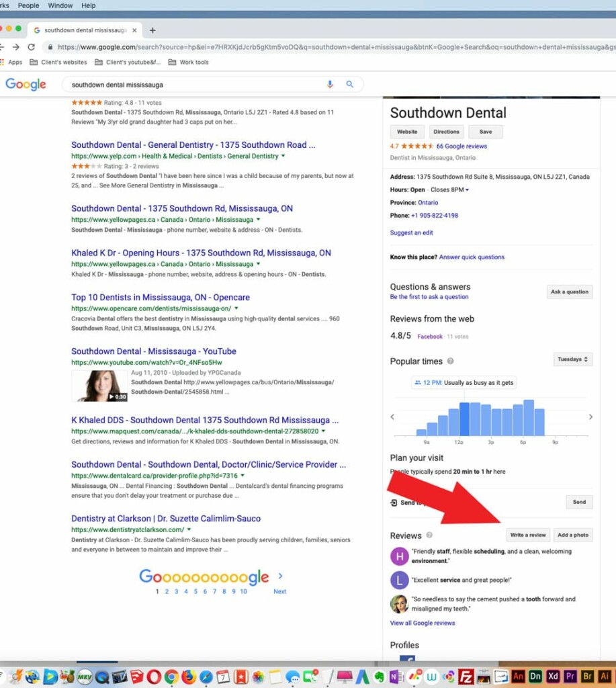Open Adobe Animate from the dock
Viewport: 616px width, 688px height.
tap(518, 676)
